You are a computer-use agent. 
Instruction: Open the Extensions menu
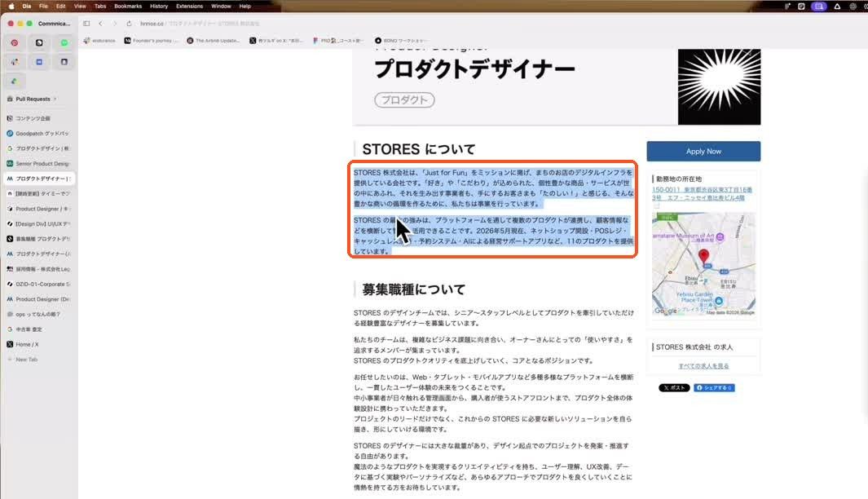click(x=189, y=6)
